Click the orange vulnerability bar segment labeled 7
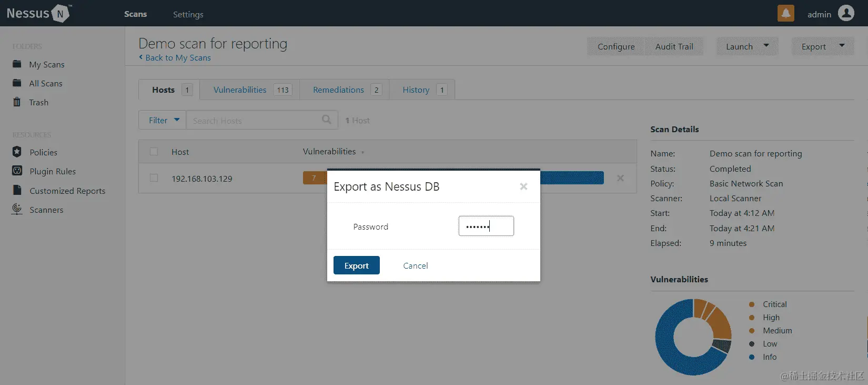Image resolution: width=868 pixels, height=385 pixels. coord(314,178)
